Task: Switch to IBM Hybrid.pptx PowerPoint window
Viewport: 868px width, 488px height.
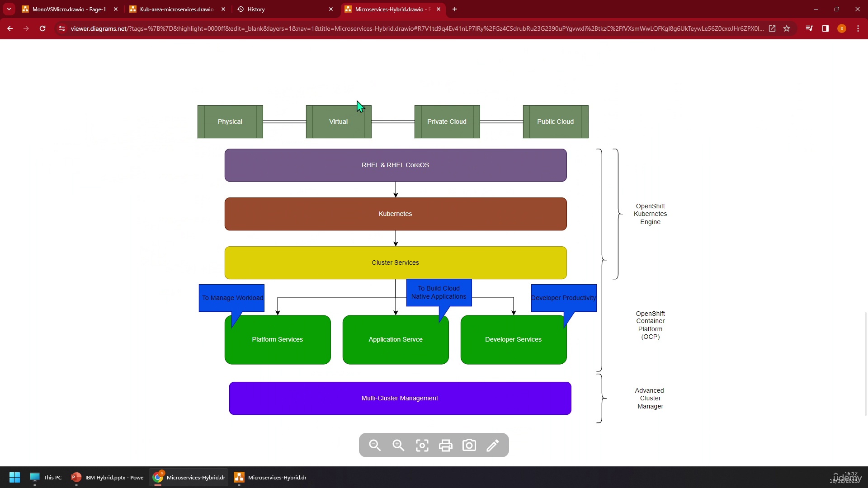Action: [x=107, y=477]
